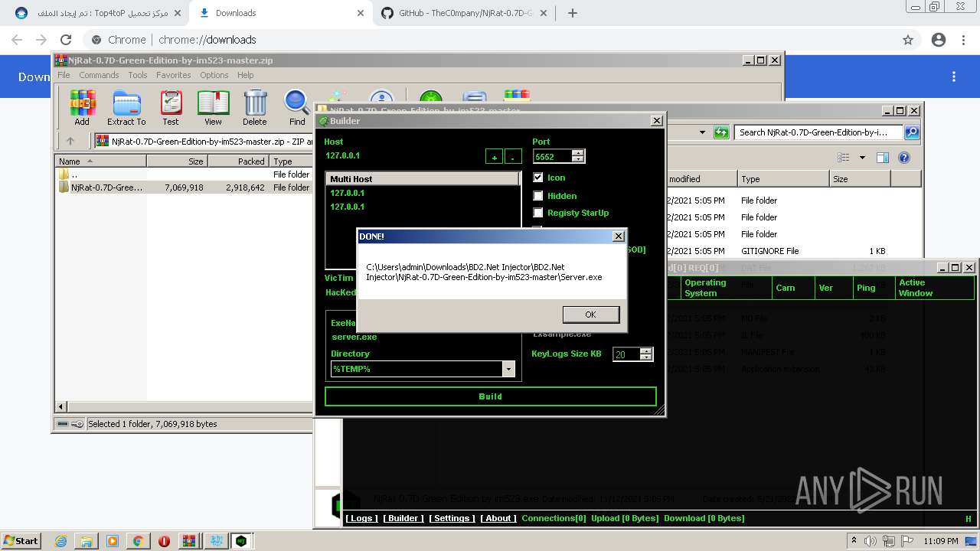This screenshot has width=980, height=551.
Task: Switch to the GitHub Chrome tab
Action: point(465,13)
